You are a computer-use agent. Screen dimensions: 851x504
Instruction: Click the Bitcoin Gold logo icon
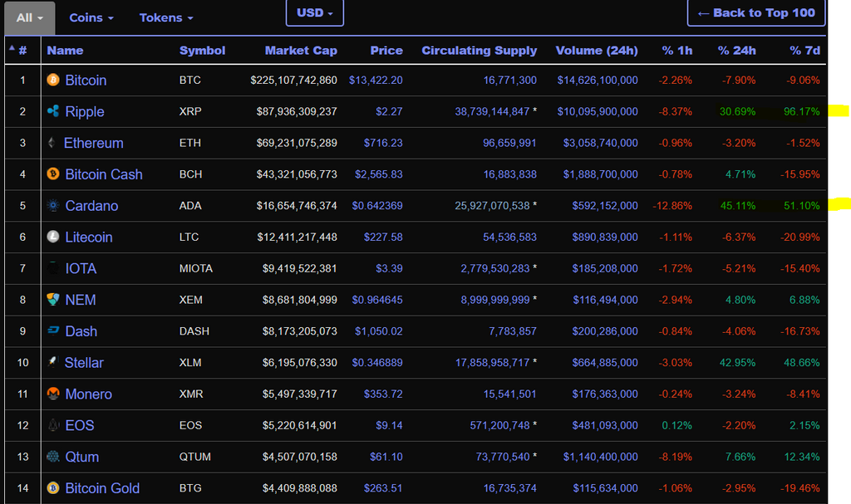pos(52,487)
